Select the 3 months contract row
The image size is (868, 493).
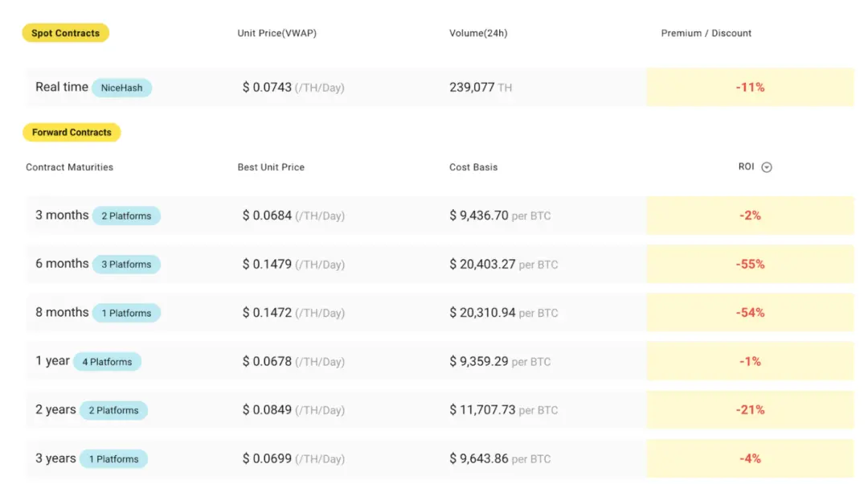62,216
